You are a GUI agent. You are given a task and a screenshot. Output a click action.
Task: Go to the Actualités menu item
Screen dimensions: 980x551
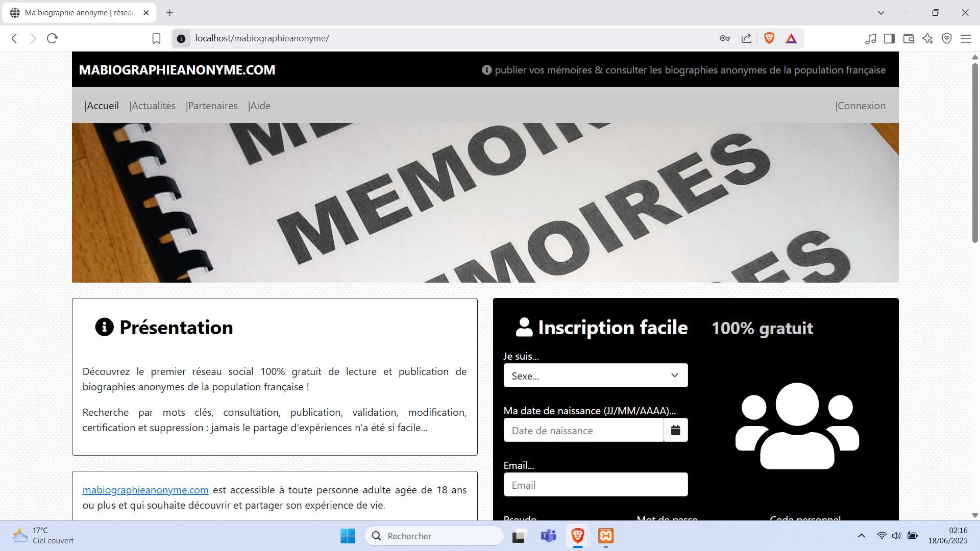(153, 106)
